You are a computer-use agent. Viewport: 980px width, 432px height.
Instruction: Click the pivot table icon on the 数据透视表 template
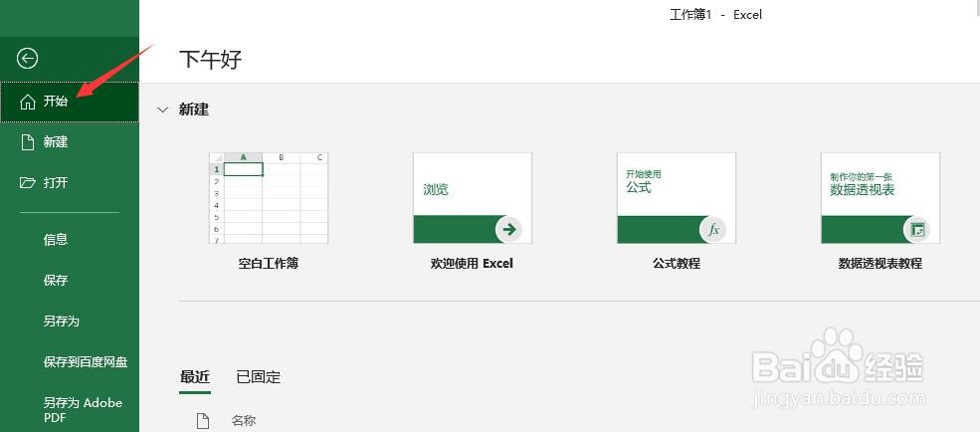(x=917, y=230)
